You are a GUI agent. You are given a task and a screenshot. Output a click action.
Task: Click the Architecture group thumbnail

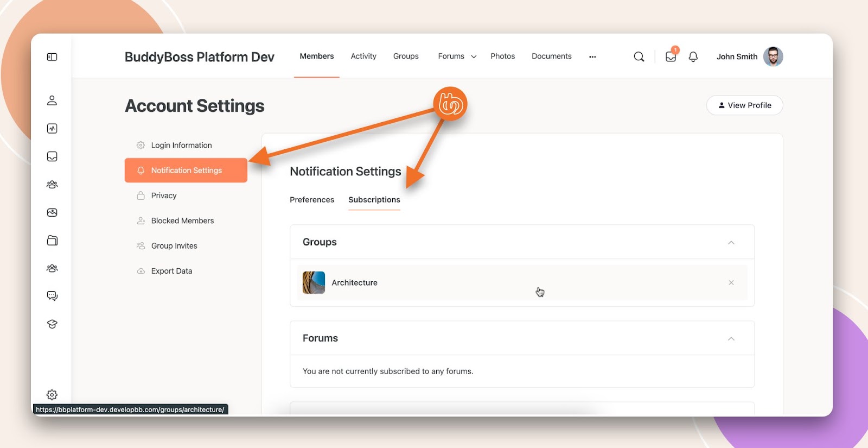314,283
